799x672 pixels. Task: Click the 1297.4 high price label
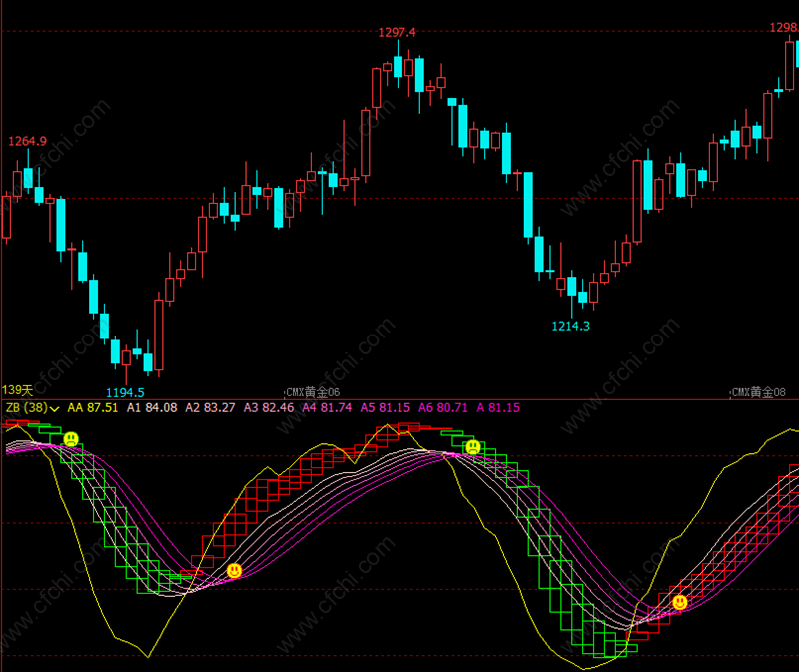click(397, 33)
